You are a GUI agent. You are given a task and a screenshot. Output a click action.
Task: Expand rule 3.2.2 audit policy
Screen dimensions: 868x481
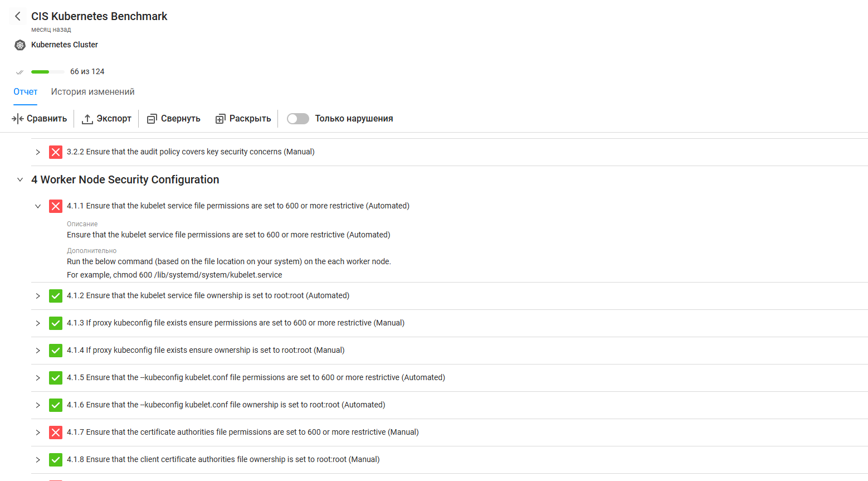tap(38, 152)
